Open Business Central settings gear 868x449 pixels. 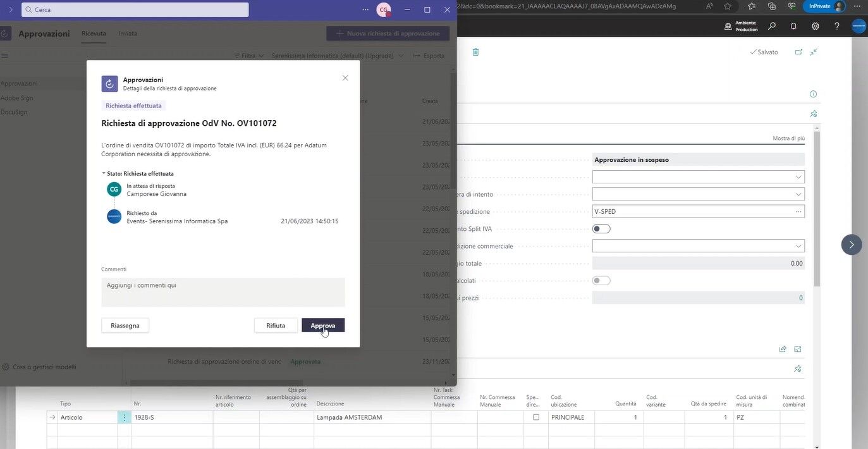(x=815, y=26)
